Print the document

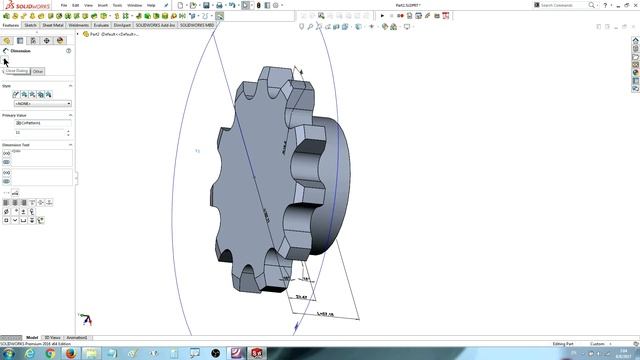(219, 5)
